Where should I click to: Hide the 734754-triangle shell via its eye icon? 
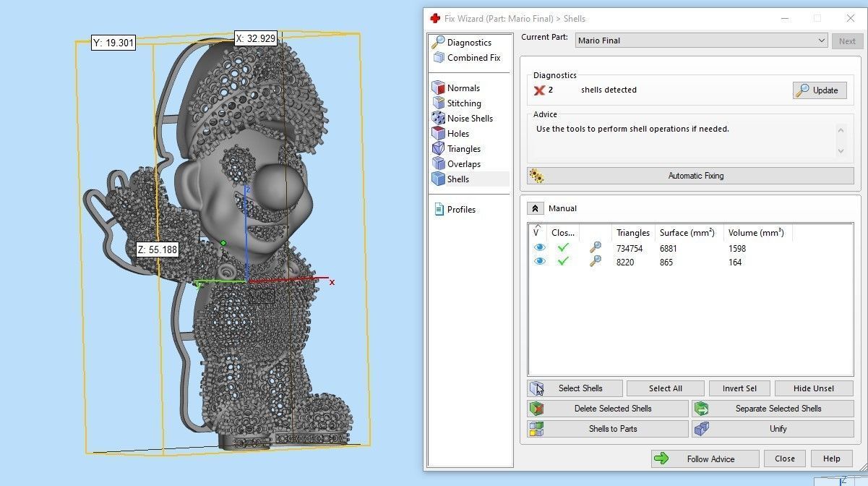pos(539,248)
